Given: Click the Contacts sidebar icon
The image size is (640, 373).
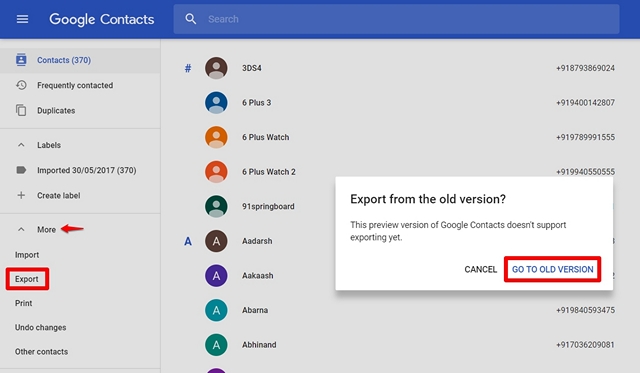Looking at the screenshot, I should [21, 60].
